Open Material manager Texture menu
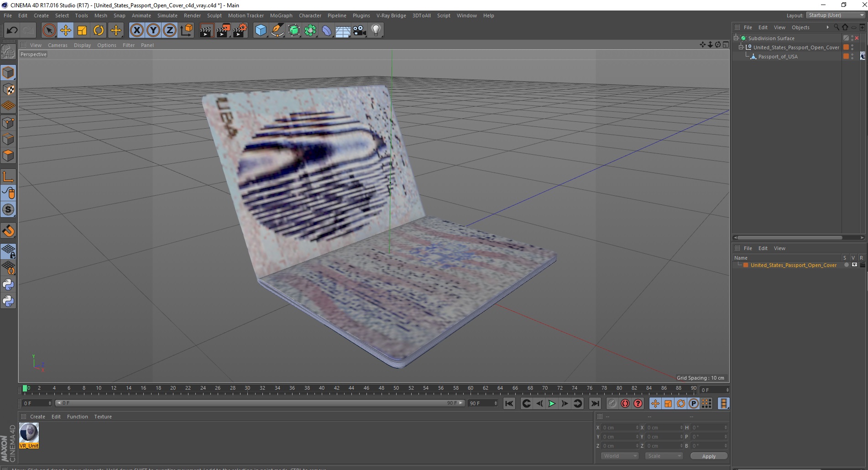868x470 pixels. pos(103,417)
